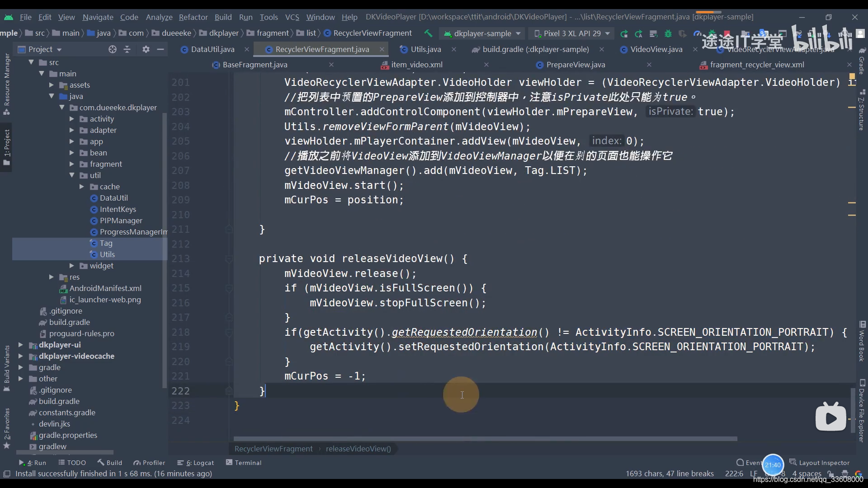
Task: Collapse the main folder
Action: [42, 74]
